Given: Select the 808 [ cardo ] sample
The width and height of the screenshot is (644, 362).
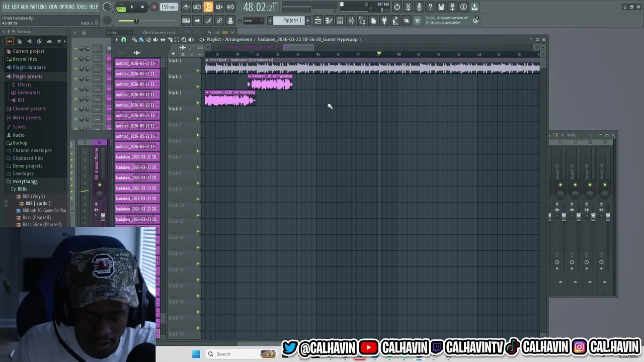Looking at the screenshot, I should [x=38, y=204].
